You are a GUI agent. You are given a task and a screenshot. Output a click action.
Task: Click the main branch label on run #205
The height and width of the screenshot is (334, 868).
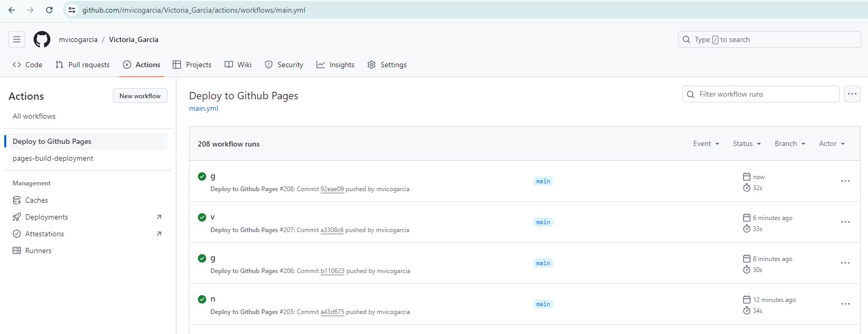point(543,304)
